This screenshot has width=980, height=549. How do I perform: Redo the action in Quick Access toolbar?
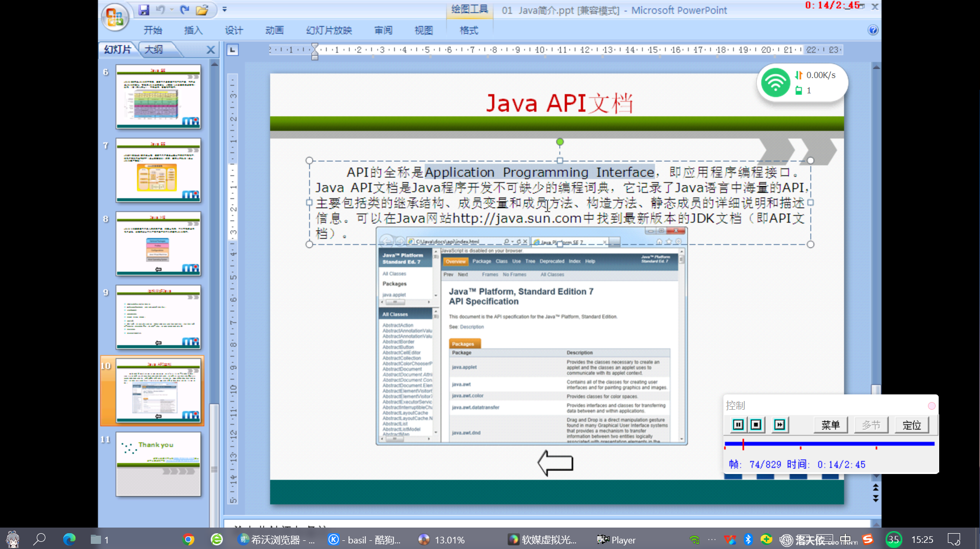[185, 10]
